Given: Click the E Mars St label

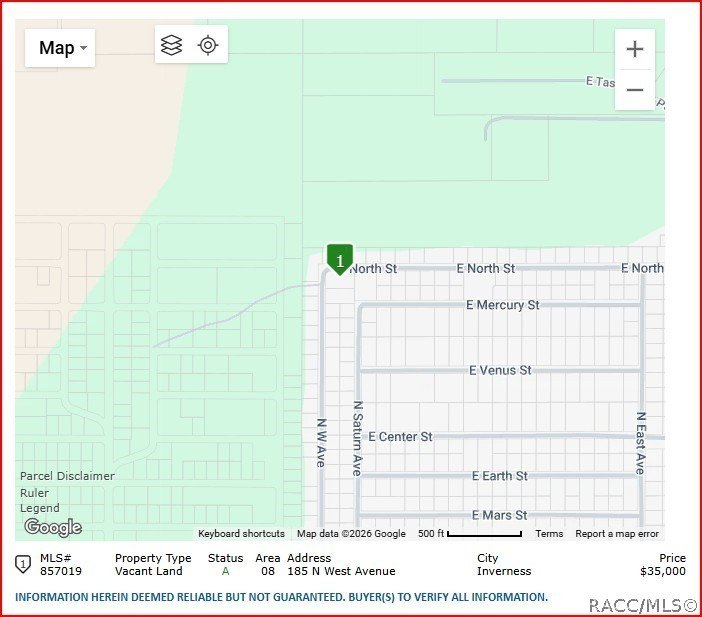Looking at the screenshot, I should (x=499, y=515).
